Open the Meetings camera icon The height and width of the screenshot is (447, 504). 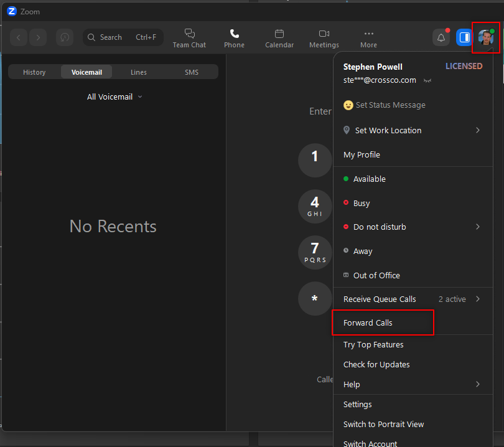pos(324,34)
